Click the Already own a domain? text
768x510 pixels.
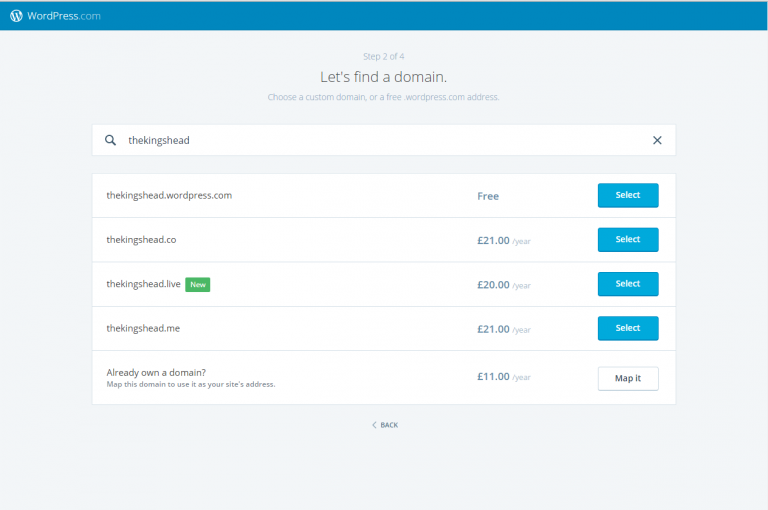click(156, 372)
